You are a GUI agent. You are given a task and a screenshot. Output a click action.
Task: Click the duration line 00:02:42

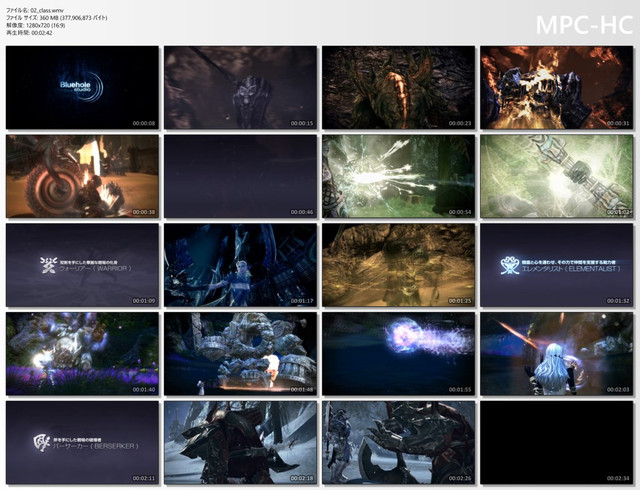tap(29, 33)
